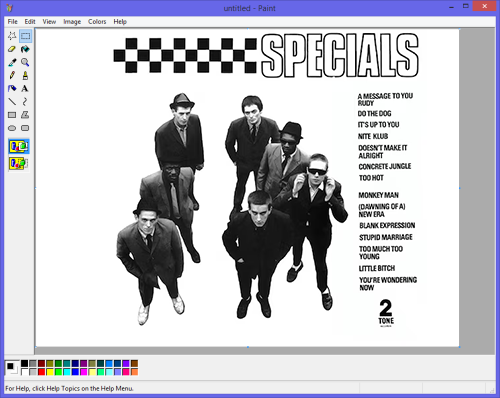
Task: Open the Edit menu
Action: click(30, 22)
